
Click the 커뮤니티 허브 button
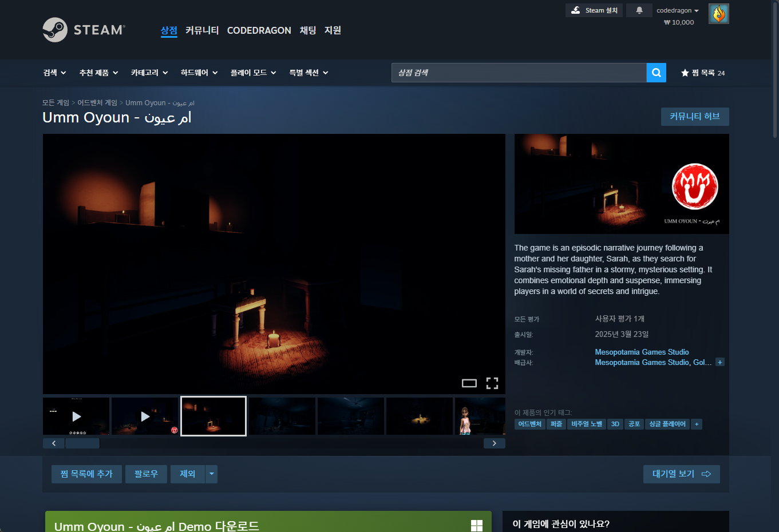coord(695,117)
